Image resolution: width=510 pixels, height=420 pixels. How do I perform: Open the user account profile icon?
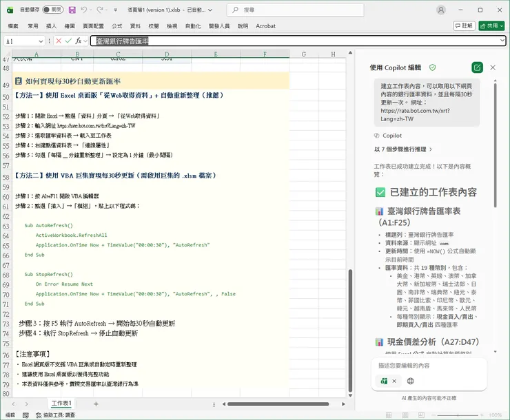(x=441, y=10)
